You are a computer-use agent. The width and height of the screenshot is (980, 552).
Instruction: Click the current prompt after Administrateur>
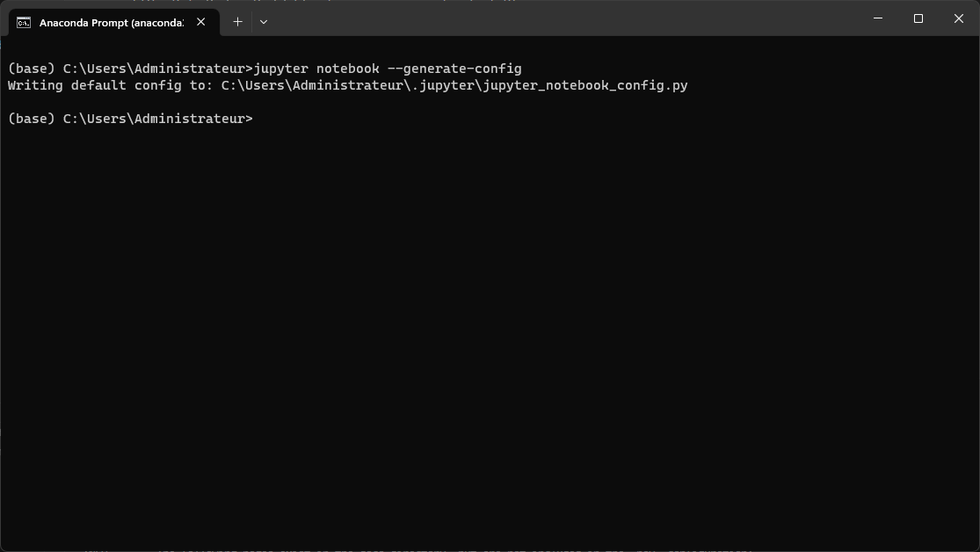tap(258, 119)
